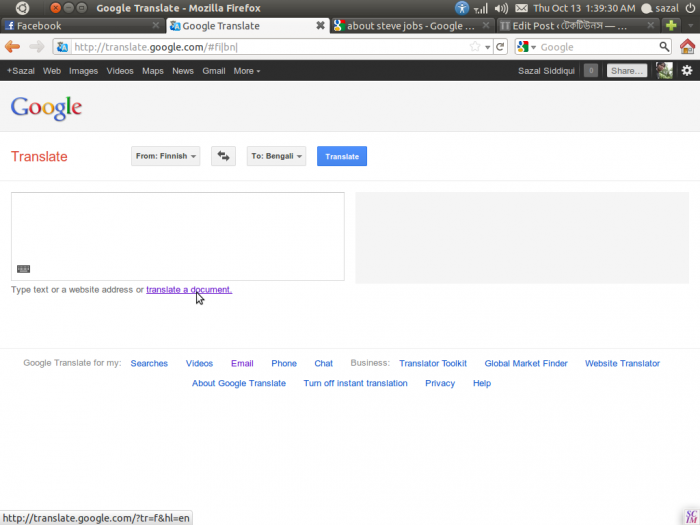
Task: Open the Searches footer link
Action: [x=149, y=363]
